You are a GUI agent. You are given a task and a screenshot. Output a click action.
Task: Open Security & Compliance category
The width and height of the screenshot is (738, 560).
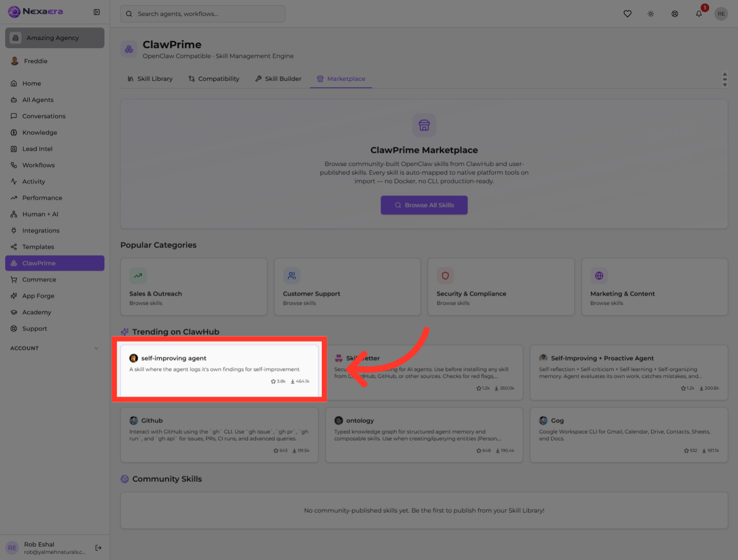click(501, 287)
